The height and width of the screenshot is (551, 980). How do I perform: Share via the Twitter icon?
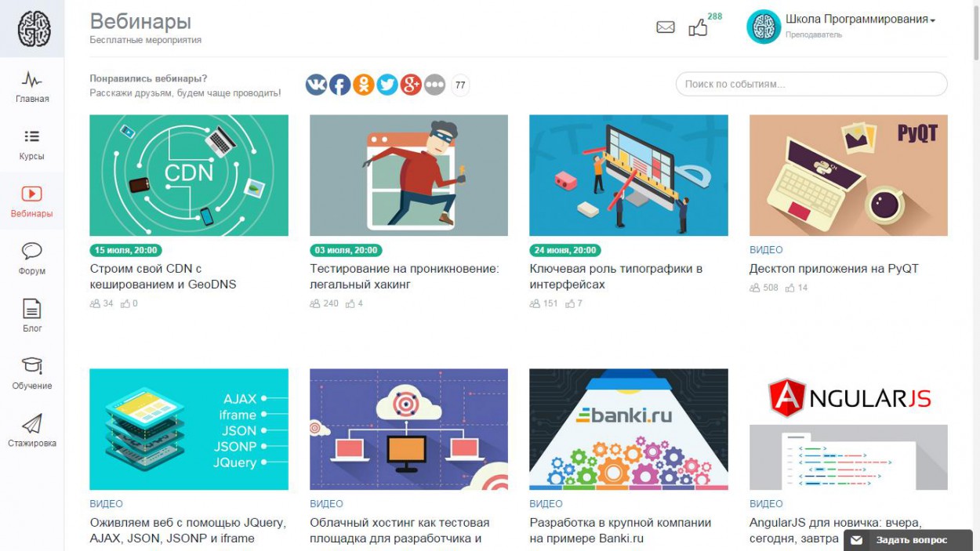(387, 85)
